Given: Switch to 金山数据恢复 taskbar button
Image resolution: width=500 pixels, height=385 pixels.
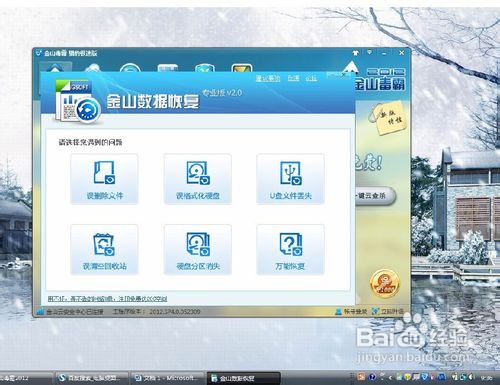Looking at the screenshot, I should [x=244, y=378].
